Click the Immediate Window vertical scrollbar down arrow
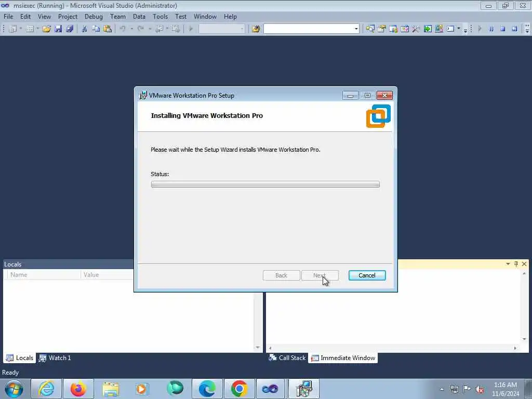This screenshot has width=532, height=399. pyautogui.click(x=524, y=339)
